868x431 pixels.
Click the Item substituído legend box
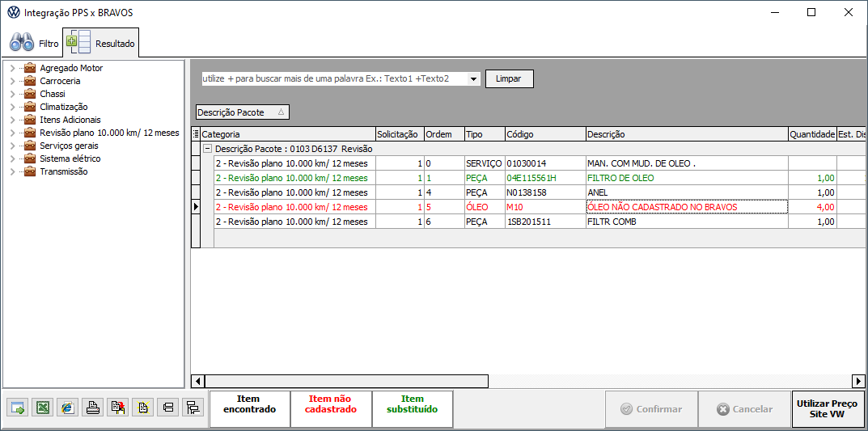(x=413, y=409)
